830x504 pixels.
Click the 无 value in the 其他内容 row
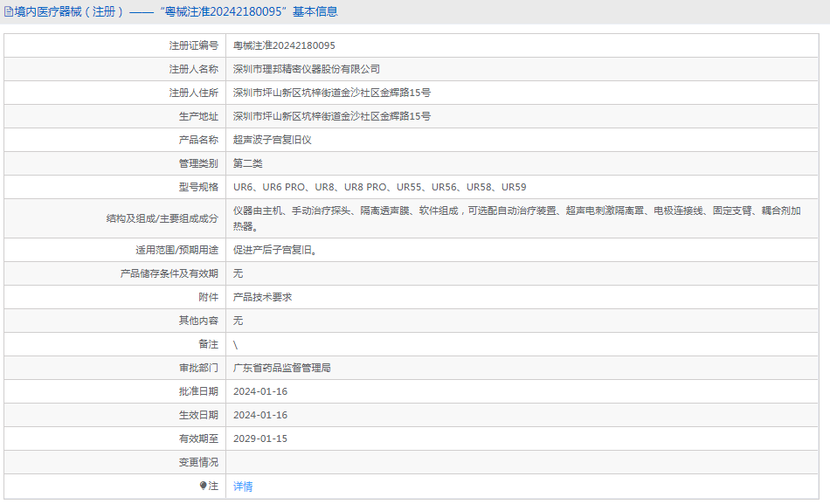pyautogui.click(x=239, y=321)
